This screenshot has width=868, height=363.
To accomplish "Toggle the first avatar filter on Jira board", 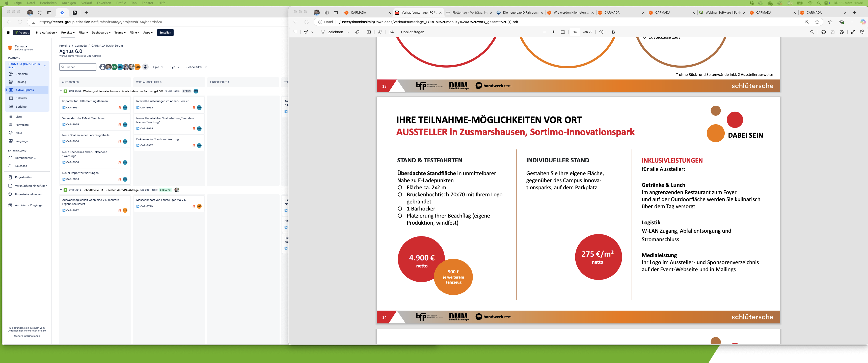I will 102,67.
